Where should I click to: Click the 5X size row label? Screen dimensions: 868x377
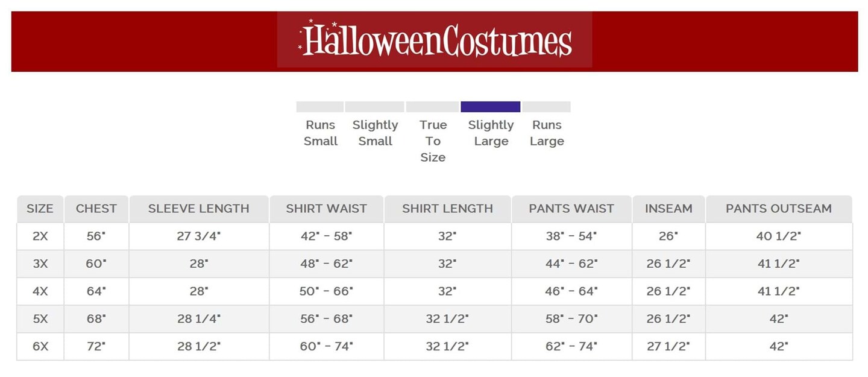pos(40,319)
